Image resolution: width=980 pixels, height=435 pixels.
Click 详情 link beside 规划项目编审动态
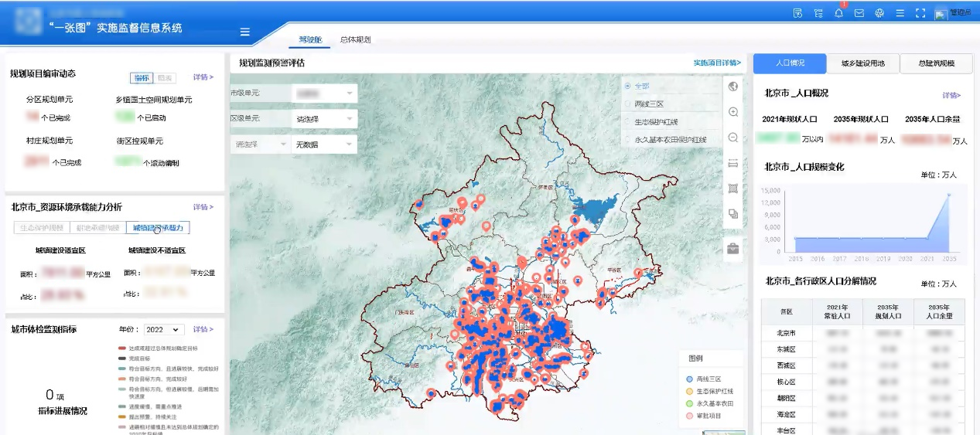[x=203, y=77]
